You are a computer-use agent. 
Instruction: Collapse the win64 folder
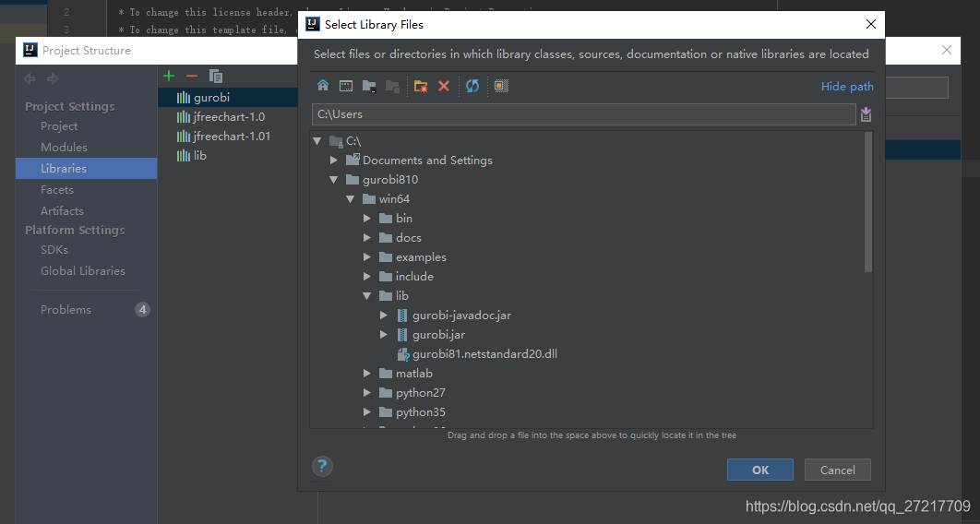(x=350, y=199)
